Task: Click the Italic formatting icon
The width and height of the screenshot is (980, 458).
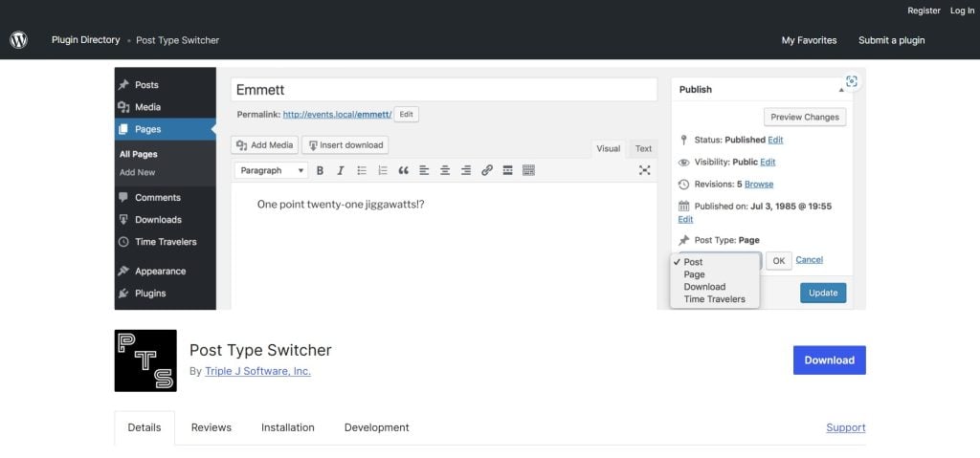Action: point(341,170)
